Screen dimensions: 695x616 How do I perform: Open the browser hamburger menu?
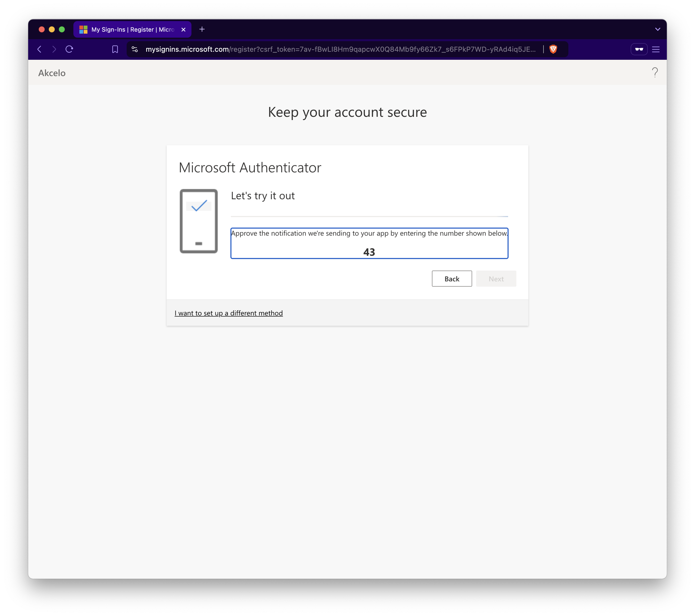pos(656,49)
